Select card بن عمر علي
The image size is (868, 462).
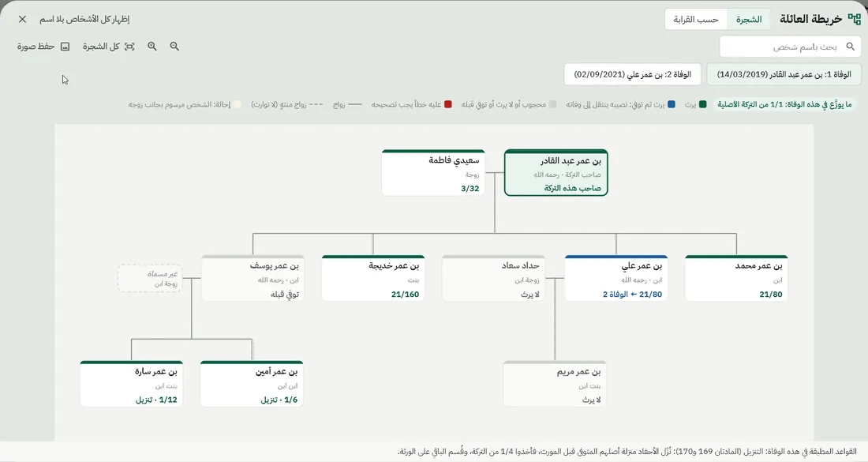pos(616,278)
